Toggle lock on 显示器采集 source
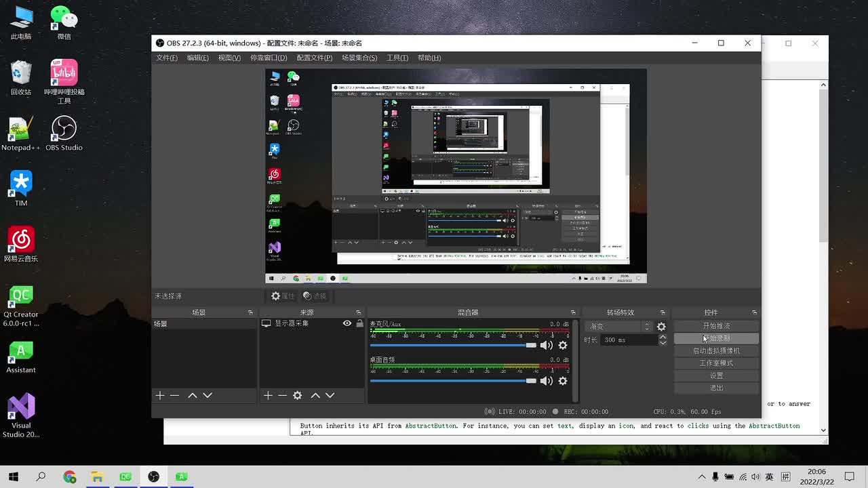 [x=359, y=323]
